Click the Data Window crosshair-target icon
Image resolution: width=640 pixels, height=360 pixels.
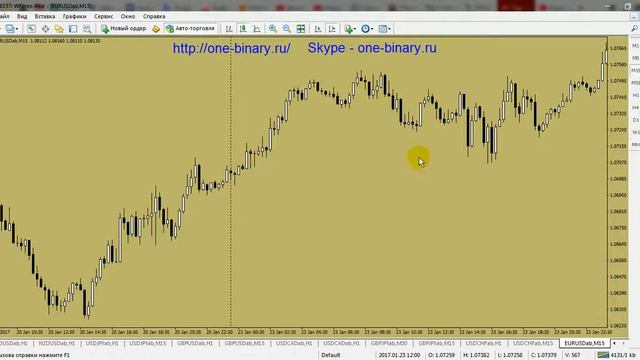pyautogui.click(x=45, y=29)
